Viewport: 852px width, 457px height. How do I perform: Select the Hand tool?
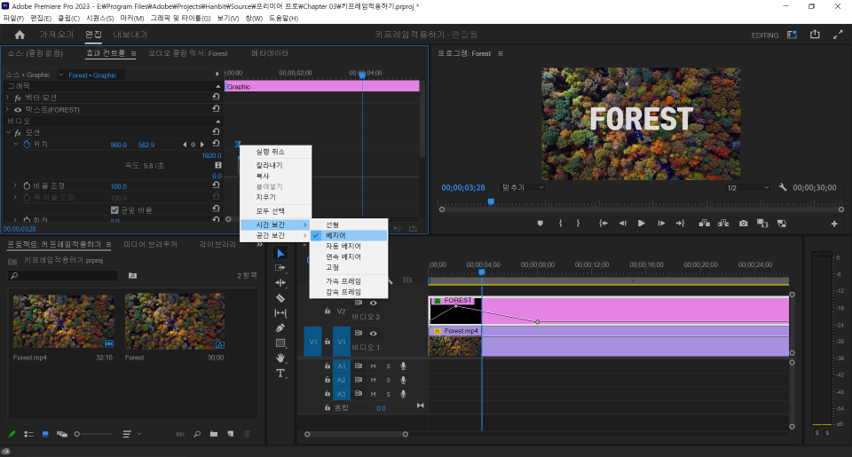coord(280,358)
